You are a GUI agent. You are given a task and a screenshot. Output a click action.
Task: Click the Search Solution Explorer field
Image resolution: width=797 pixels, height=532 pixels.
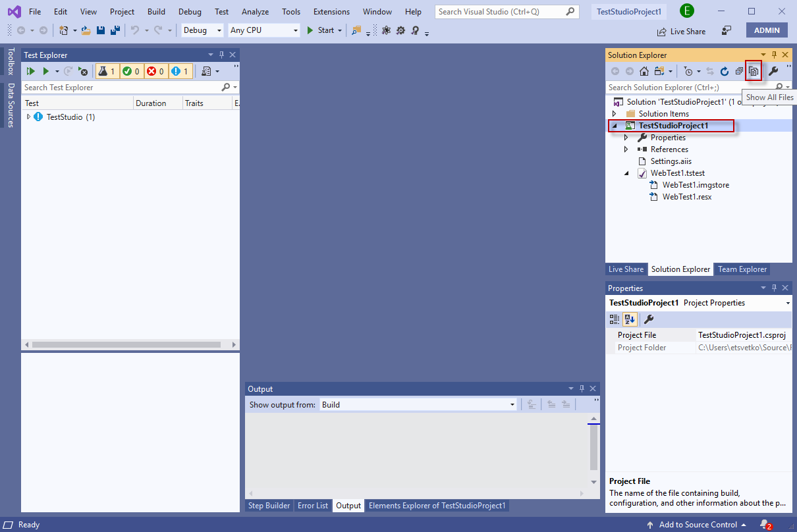point(698,88)
